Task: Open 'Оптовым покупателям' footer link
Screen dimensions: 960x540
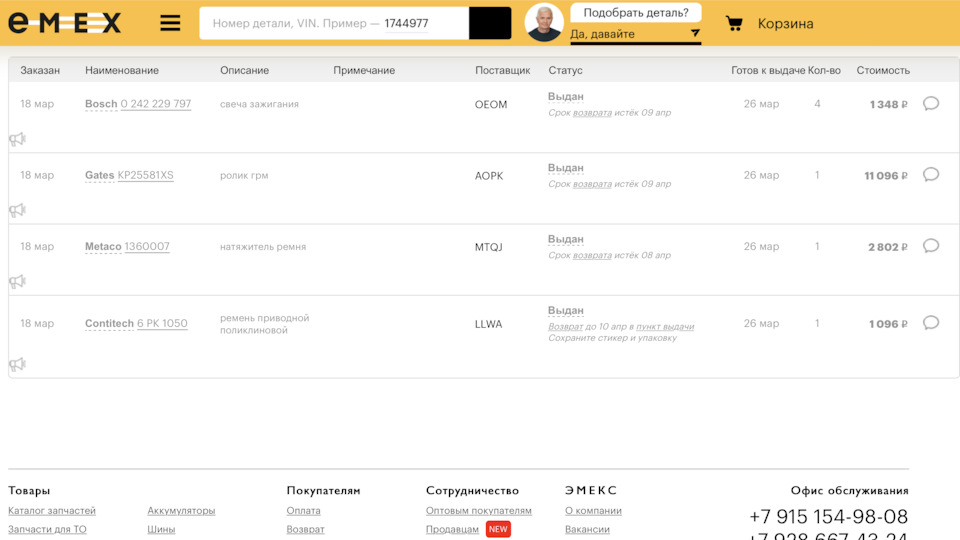Action: [x=479, y=511]
